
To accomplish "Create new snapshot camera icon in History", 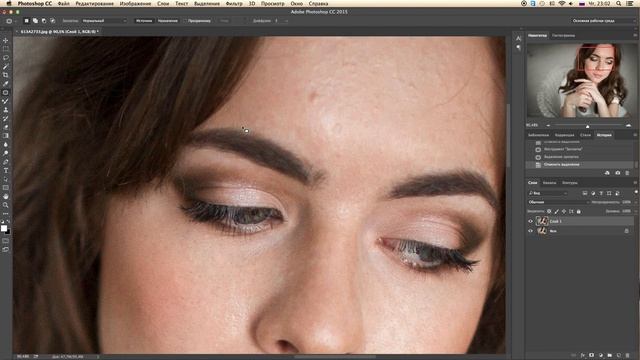I will [618, 173].
